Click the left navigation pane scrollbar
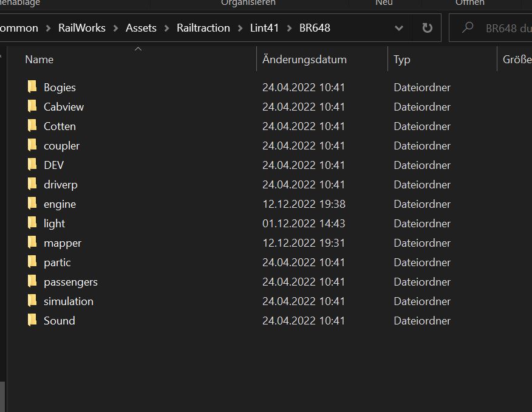This screenshot has width=532, height=412. pos(2,395)
